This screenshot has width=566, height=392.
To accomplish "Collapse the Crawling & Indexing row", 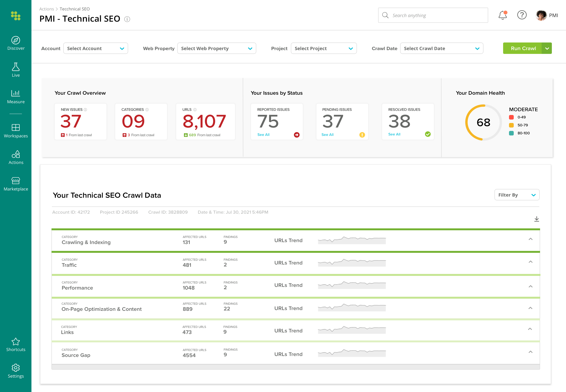I will click(530, 239).
